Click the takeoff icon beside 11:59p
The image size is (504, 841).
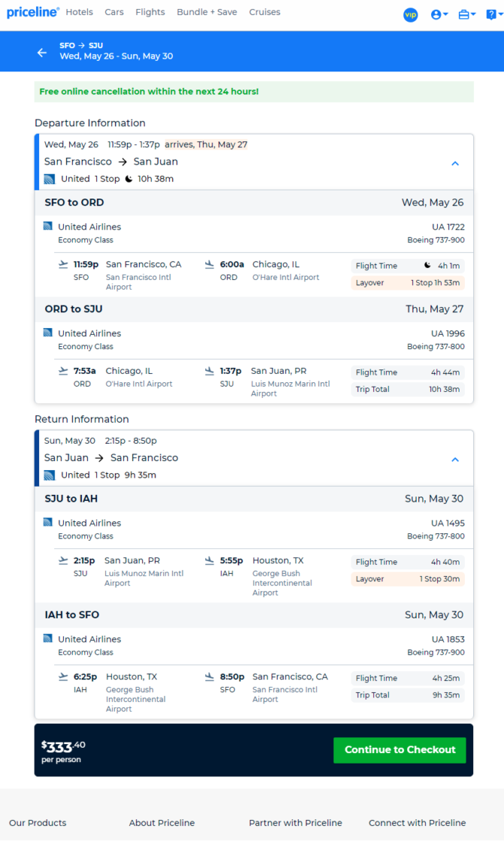tap(63, 265)
